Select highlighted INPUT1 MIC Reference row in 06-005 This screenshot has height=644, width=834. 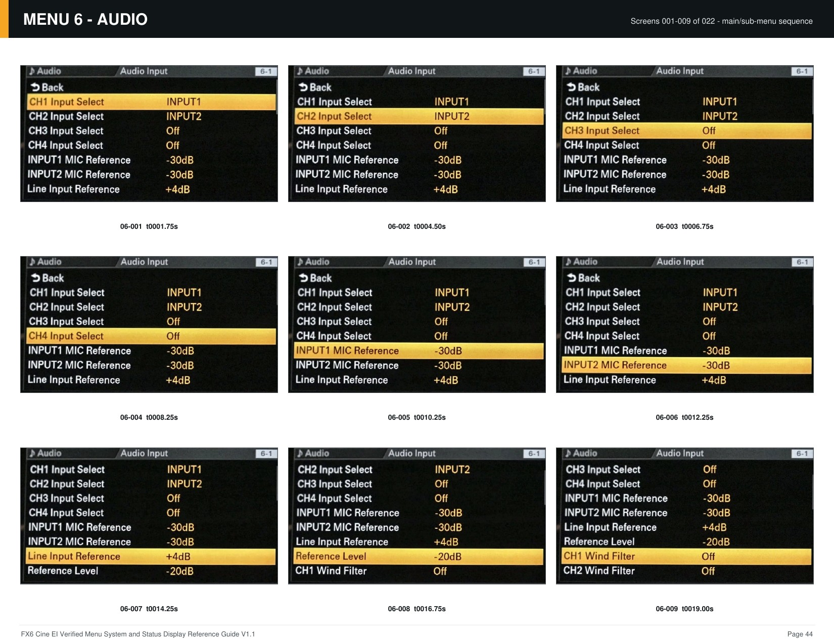pyautogui.click(x=419, y=351)
